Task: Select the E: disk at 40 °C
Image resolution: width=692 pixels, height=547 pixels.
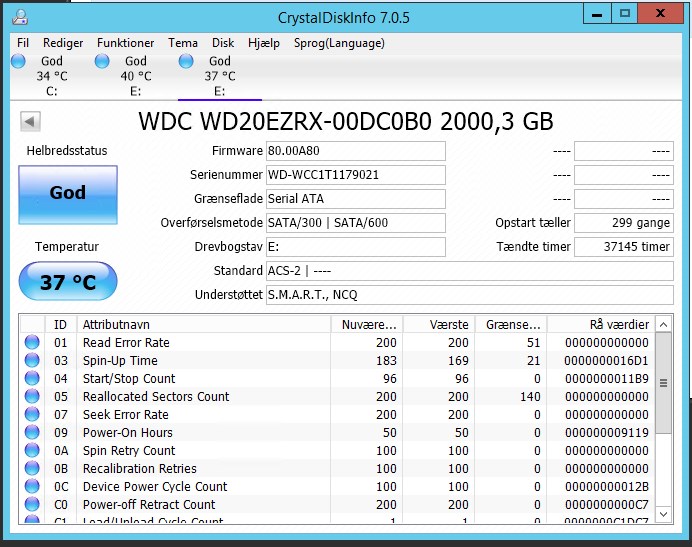Action: tap(135, 76)
